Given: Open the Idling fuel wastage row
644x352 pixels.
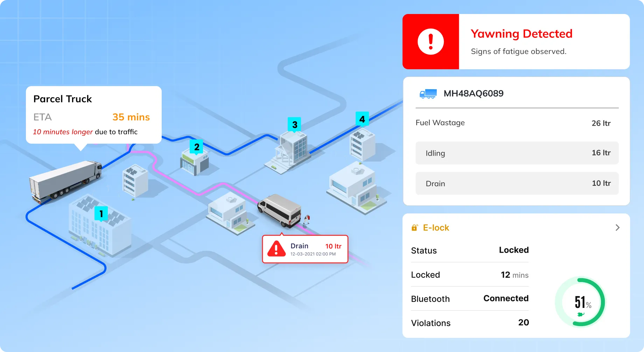Looking at the screenshot, I should pyautogui.click(x=517, y=153).
